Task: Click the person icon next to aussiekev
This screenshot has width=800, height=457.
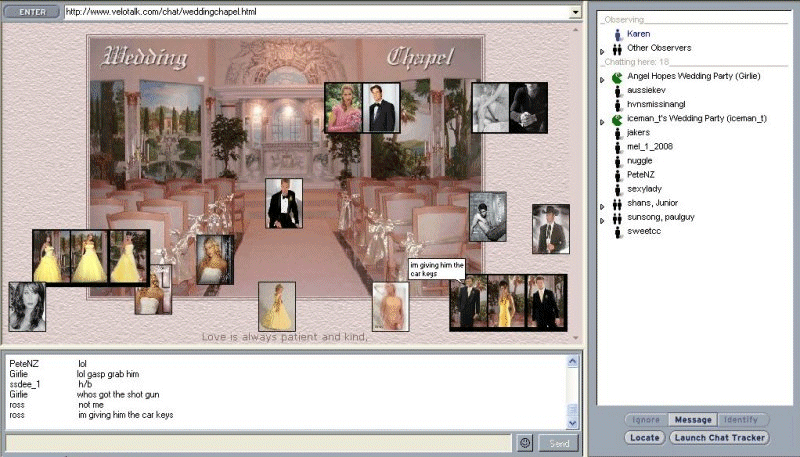Action: (617, 90)
